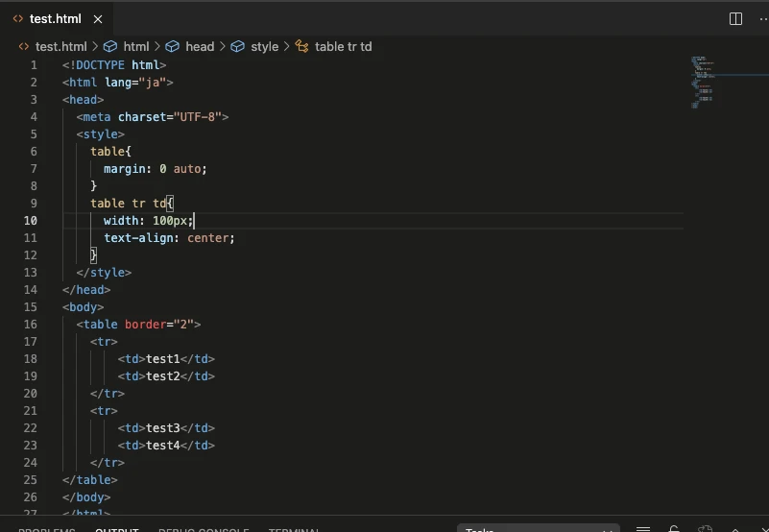Click the closing </style> tag
Viewport: 769px width, 532px height.
(x=104, y=273)
